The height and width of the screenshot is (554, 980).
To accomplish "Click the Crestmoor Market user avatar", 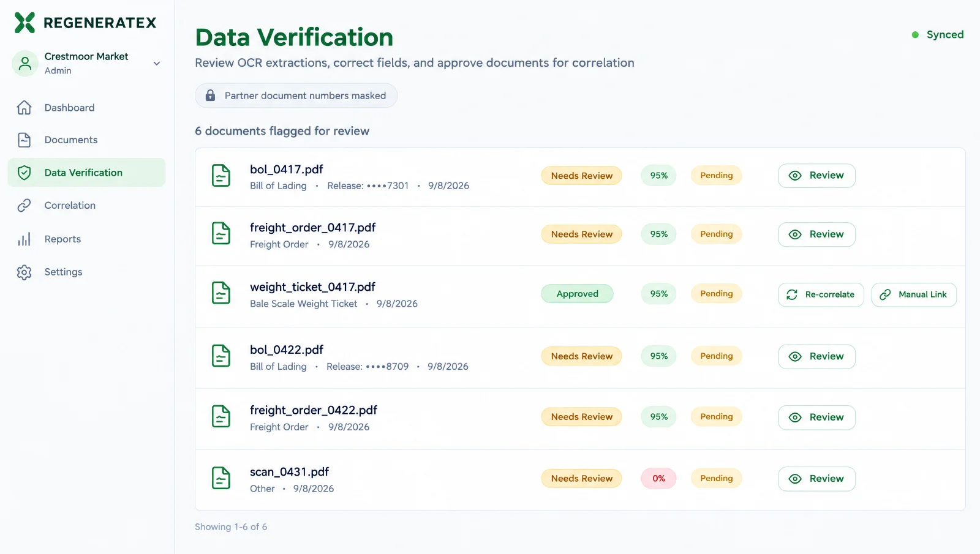I will [25, 63].
